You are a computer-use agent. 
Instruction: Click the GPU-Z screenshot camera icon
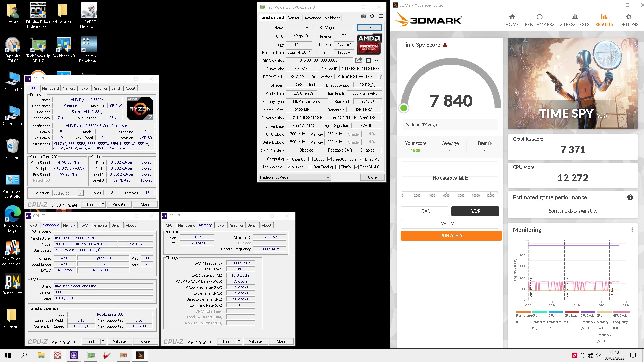tap(364, 16)
